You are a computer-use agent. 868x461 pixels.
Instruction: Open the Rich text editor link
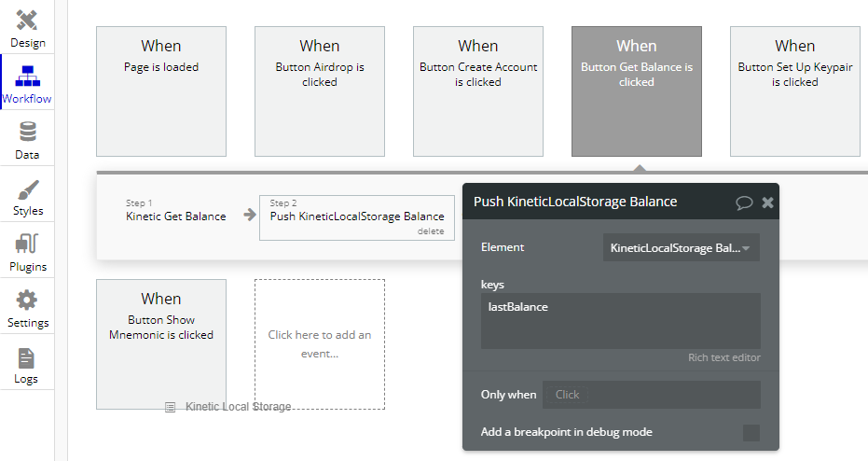[723, 357]
